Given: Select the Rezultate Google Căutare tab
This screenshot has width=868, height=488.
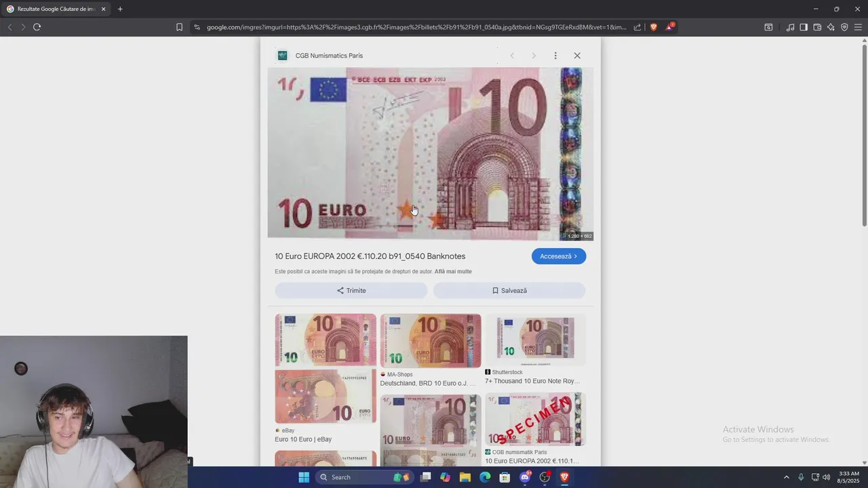Looking at the screenshot, I should 56,9.
